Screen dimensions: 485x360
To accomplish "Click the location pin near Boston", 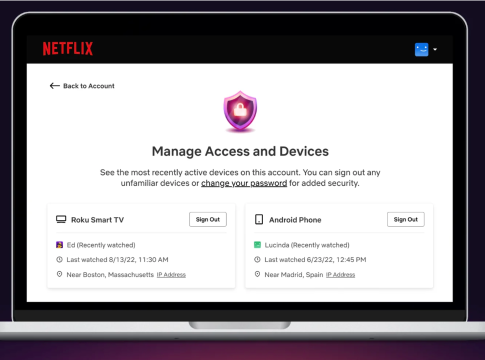I will 59,274.
